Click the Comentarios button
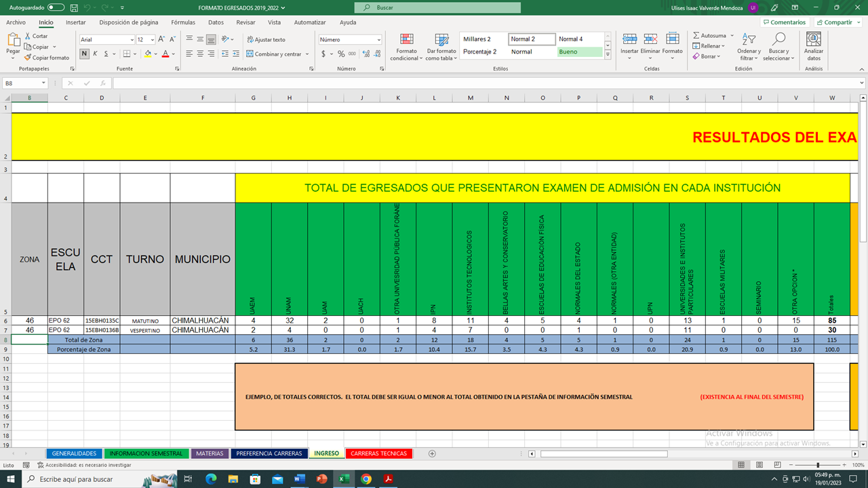 784,22
